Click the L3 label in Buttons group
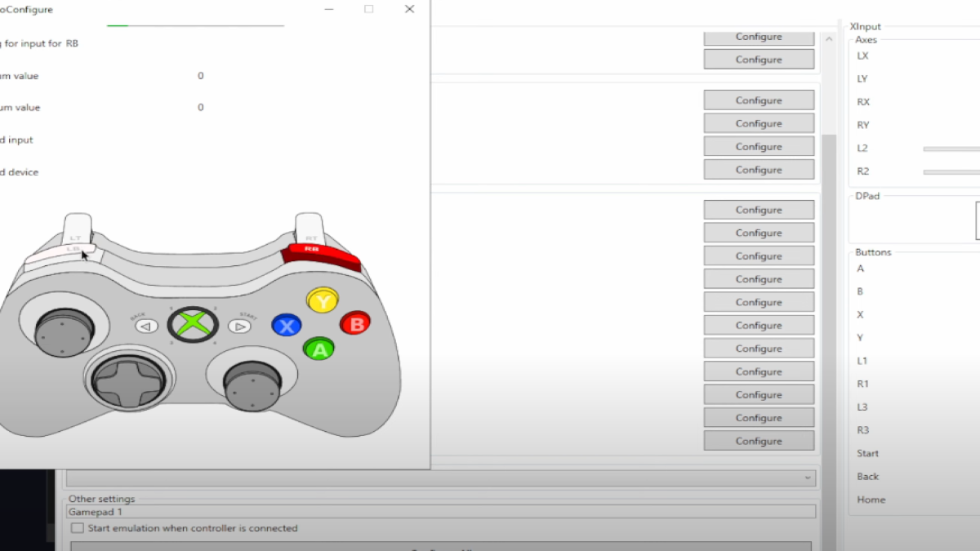 [x=862, y=407]
